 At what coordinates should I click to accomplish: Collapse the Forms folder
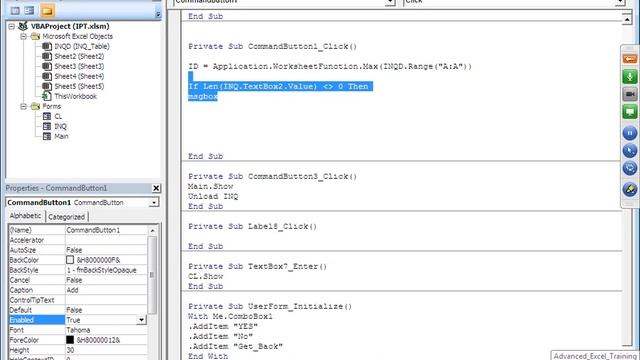click(24, 107)
